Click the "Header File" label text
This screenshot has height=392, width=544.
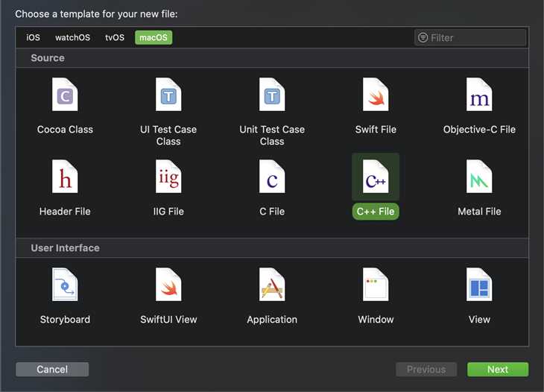pyautogui.click(x=65, y=212)
